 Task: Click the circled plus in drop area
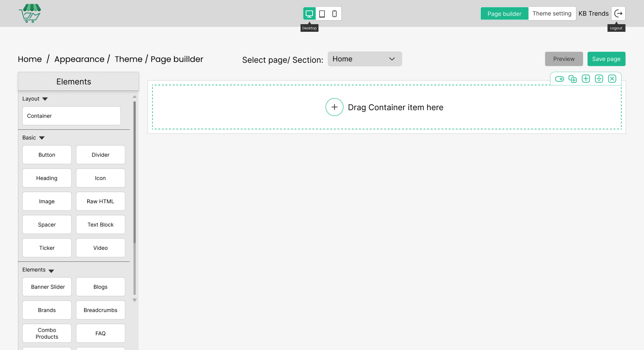click(x=335, y=107)
